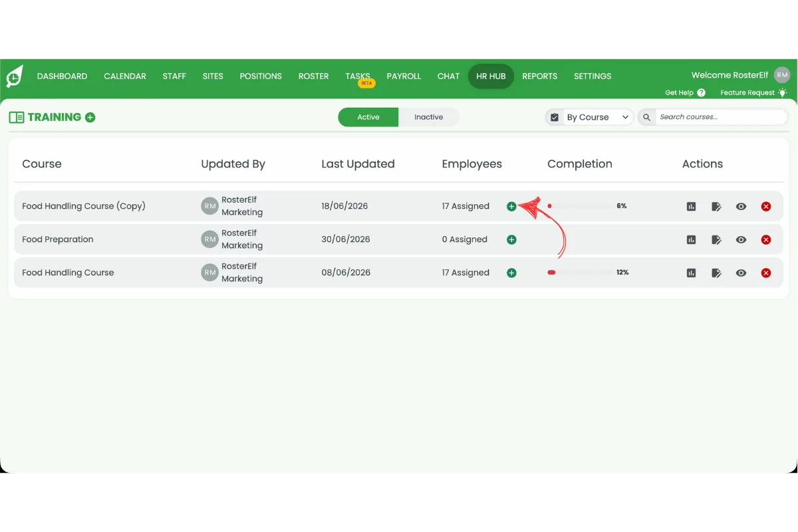
Task: Click the date 18/06/2026
Action: pos(344,206)
